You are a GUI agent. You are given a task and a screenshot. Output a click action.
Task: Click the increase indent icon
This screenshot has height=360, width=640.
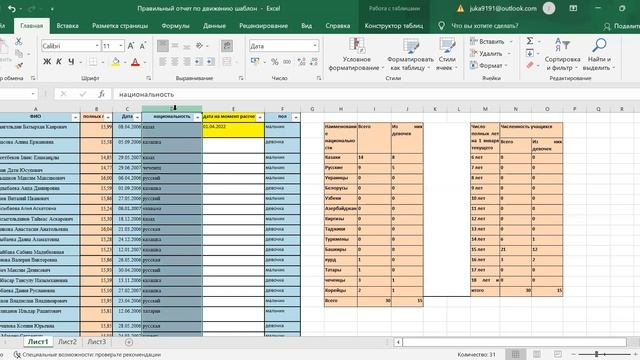point(211,62)
